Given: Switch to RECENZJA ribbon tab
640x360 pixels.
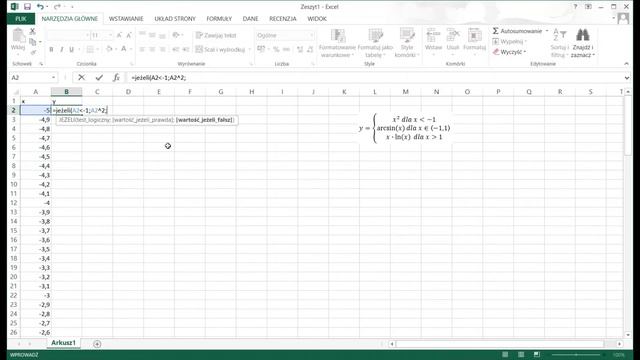Looking at the screenshot, I should tap(283, 19).
